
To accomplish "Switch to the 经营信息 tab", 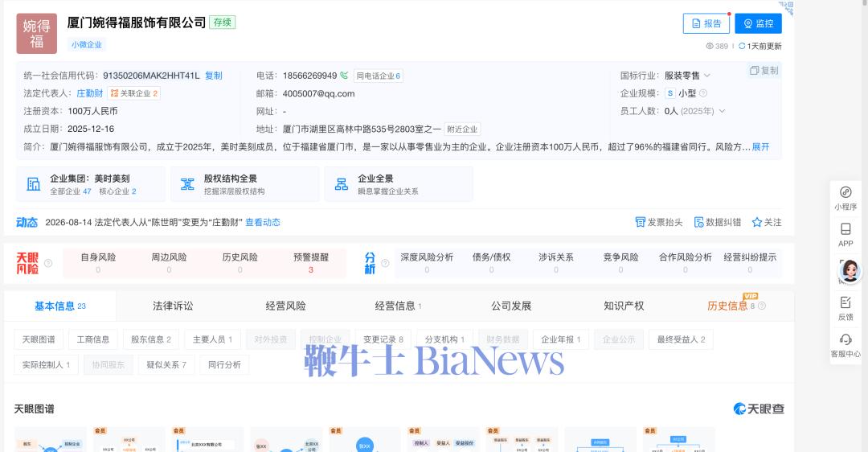I will point(398,306).
